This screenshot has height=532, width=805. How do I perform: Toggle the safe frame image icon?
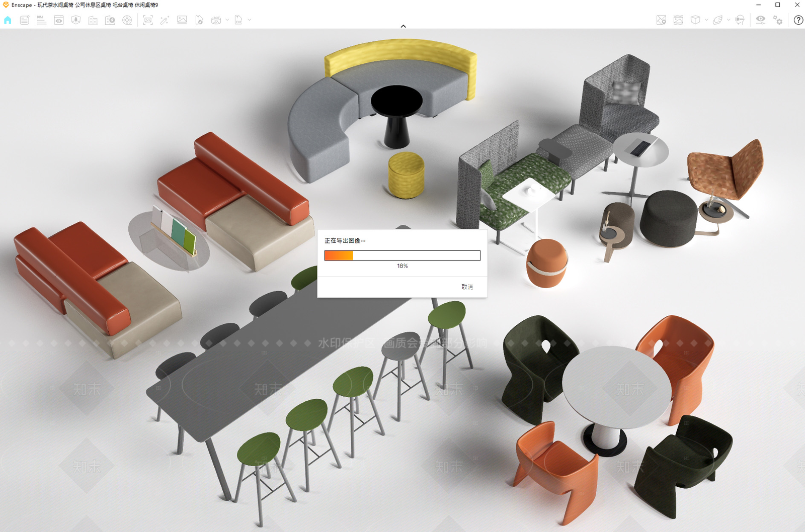678,20
